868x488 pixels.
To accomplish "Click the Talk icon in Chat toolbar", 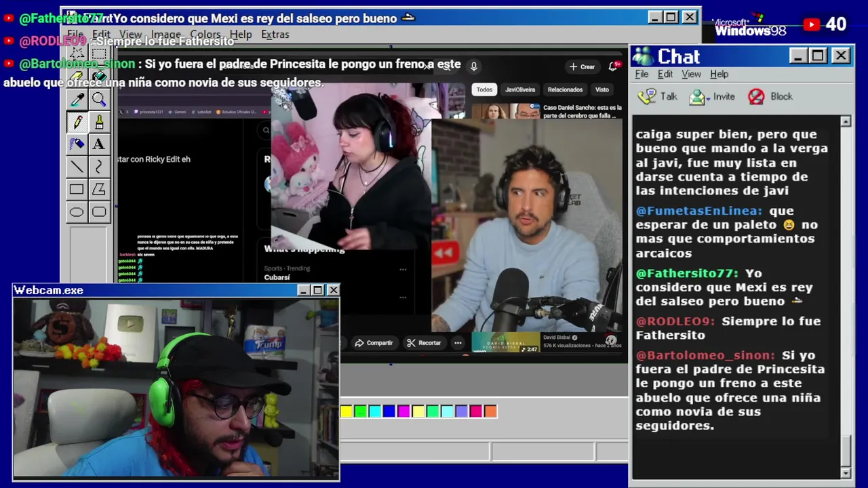I will [x=647, y=96].
